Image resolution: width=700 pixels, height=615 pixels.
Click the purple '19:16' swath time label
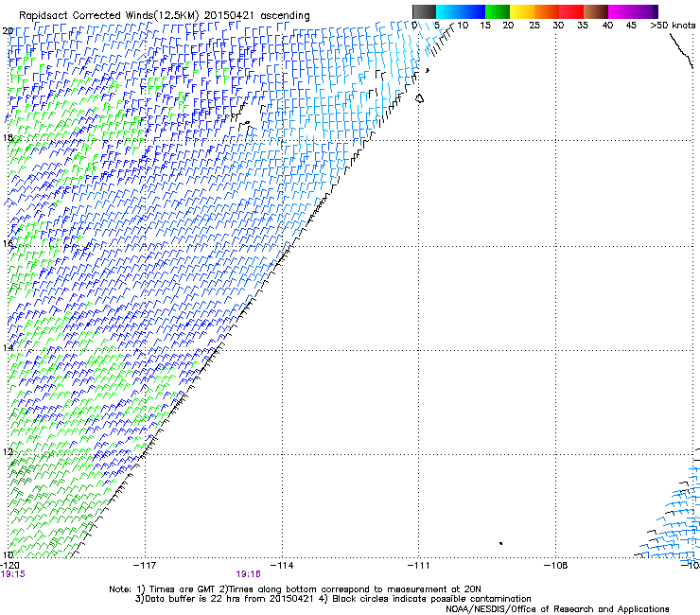coord(248,574)
